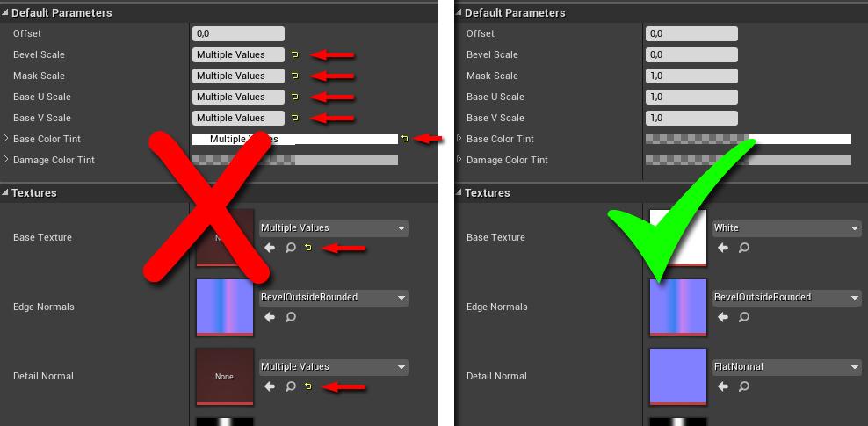Click the Offset value field in right panel
This screenshot has height=426, width=868.
point(691,33)
